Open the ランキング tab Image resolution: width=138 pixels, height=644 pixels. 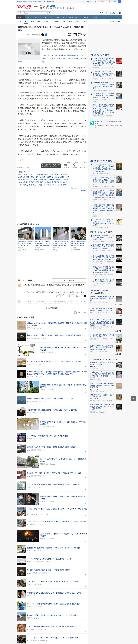point(86,17)
